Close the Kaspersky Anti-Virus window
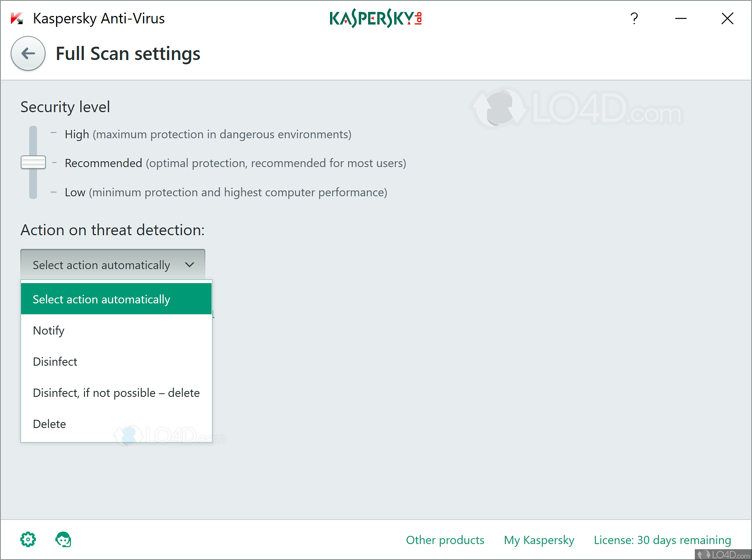The image size is (752, 560). [x=727, y=18]
